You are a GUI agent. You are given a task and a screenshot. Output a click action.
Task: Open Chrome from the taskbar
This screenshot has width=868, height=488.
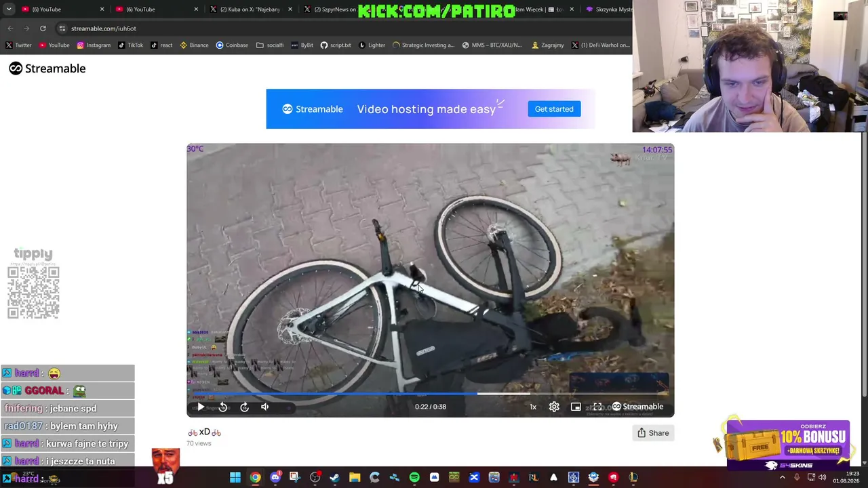coord(255,478)
